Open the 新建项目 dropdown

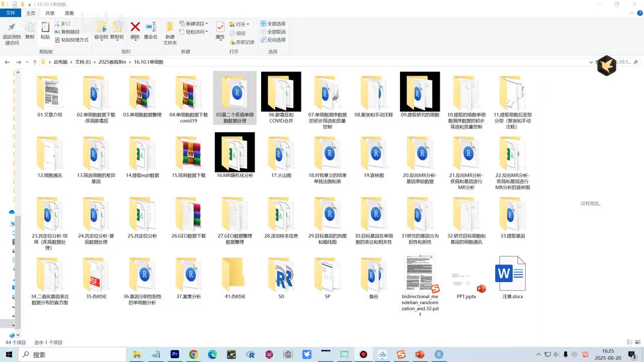click(x=194, y=24)
